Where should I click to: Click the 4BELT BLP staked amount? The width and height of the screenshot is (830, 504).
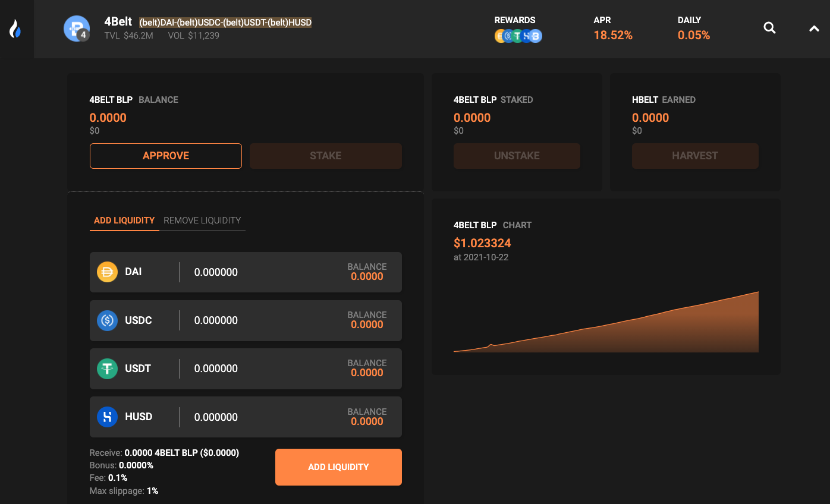point(472,118)
